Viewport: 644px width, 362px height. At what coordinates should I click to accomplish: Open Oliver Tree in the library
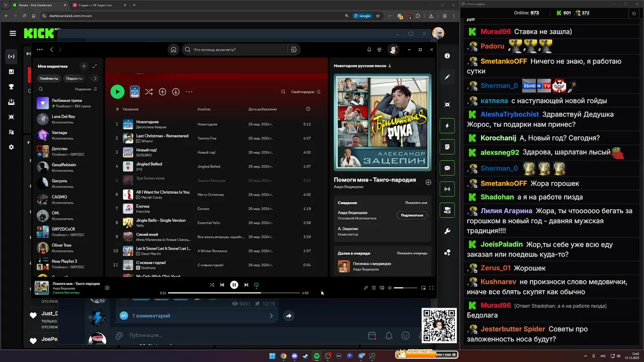[x=68, y=248]
